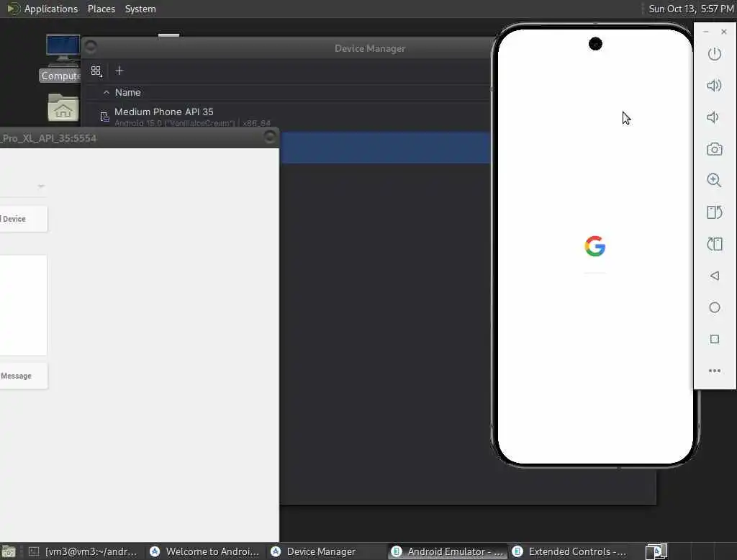
Task: Select the highlighted blue device row
Action: click(x=385, y=148)
